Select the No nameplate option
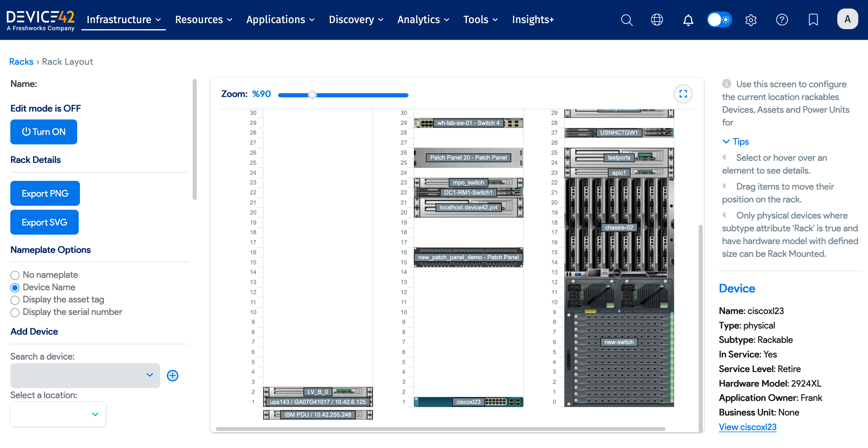Viewport: 868px width, 448px height. tap(15, 275)
